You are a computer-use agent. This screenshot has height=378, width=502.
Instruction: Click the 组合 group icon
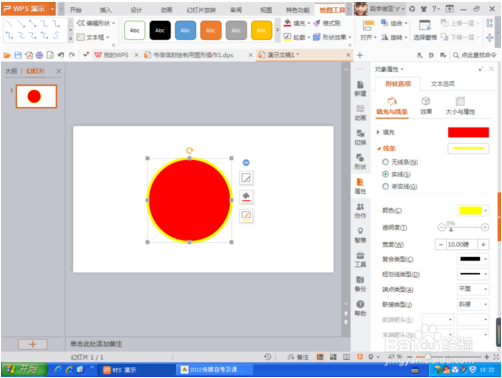coord(385,23)
